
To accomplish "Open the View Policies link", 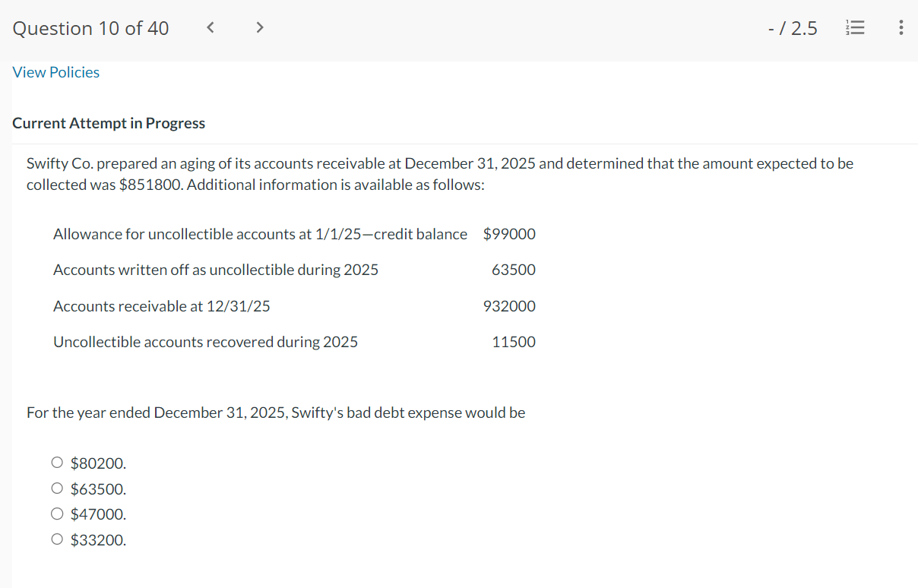I will coord(55,71).
